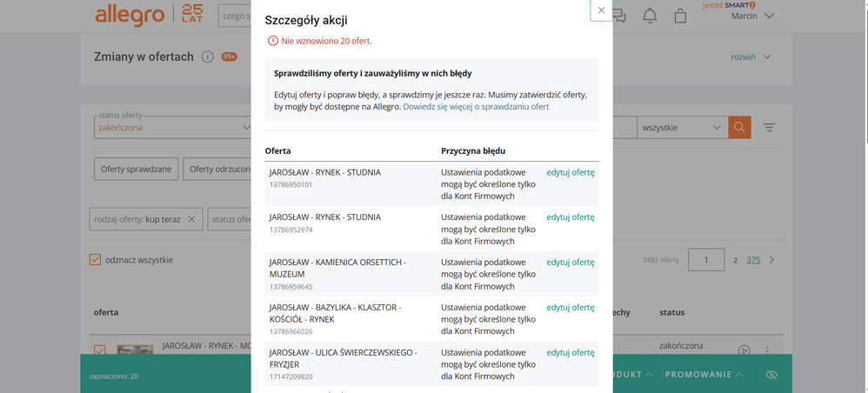Click the info icon beside Zmiany w ofertach

(208, 57)
